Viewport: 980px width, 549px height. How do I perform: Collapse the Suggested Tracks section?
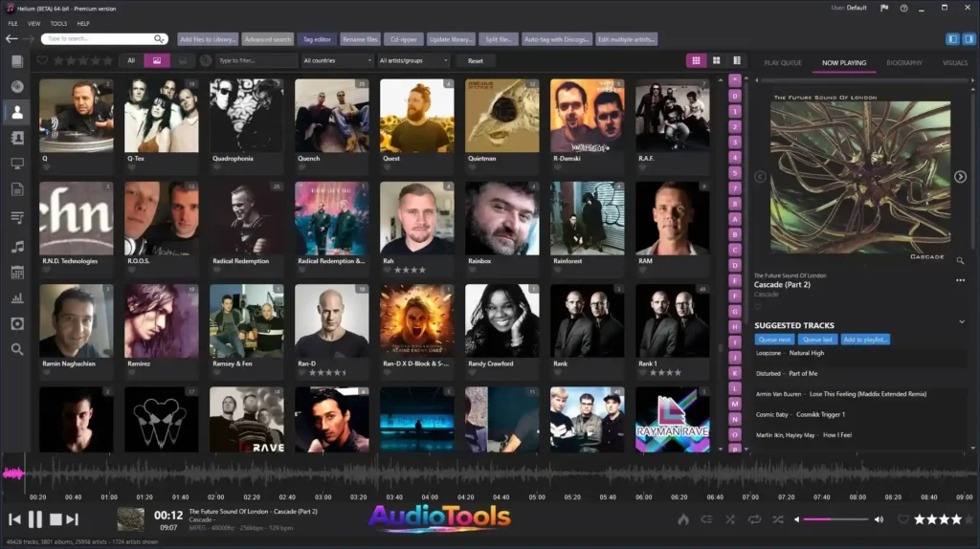coord(961,322)
